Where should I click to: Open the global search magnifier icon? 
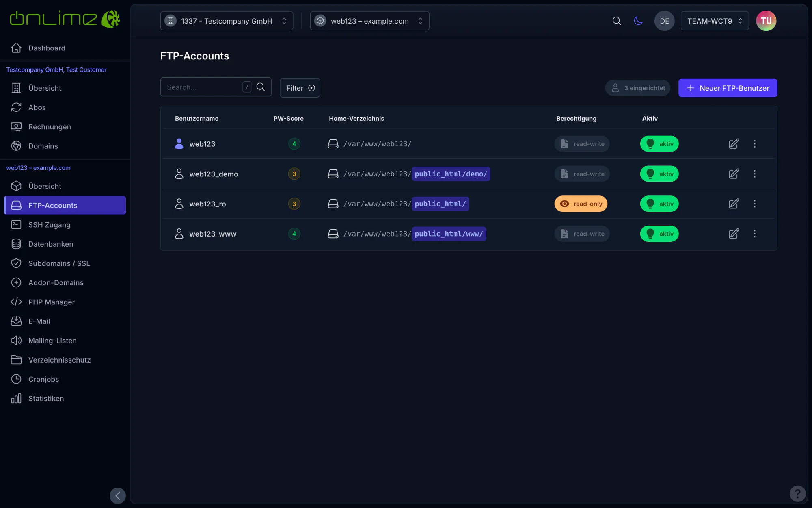[x=616, y=21]
